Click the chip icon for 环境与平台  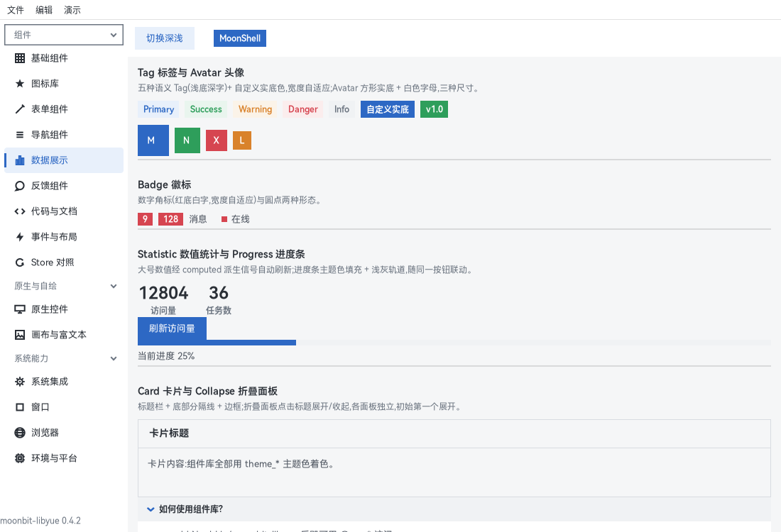click(20, 458)
